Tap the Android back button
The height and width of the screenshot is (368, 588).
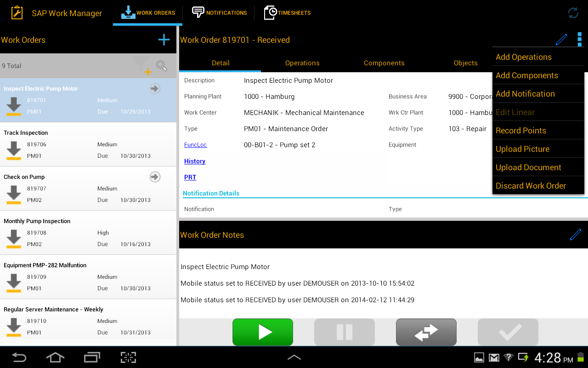pyautogui.click(x=19, y=357)
